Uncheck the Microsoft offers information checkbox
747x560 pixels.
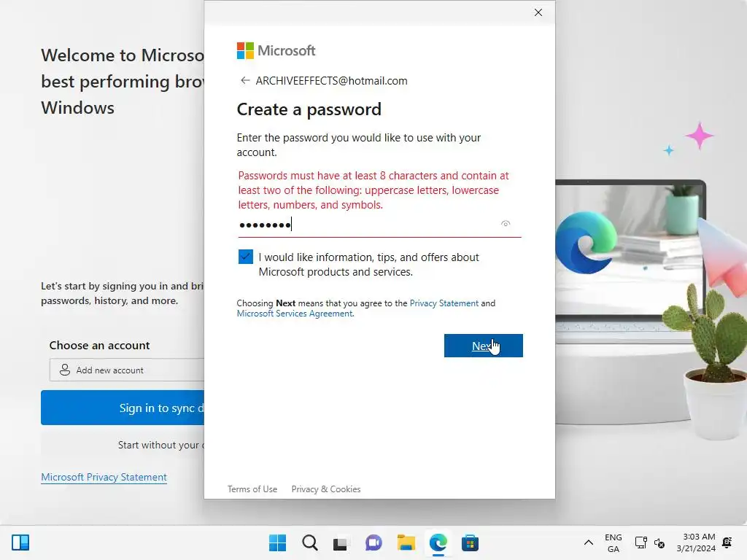pos(246,257)
